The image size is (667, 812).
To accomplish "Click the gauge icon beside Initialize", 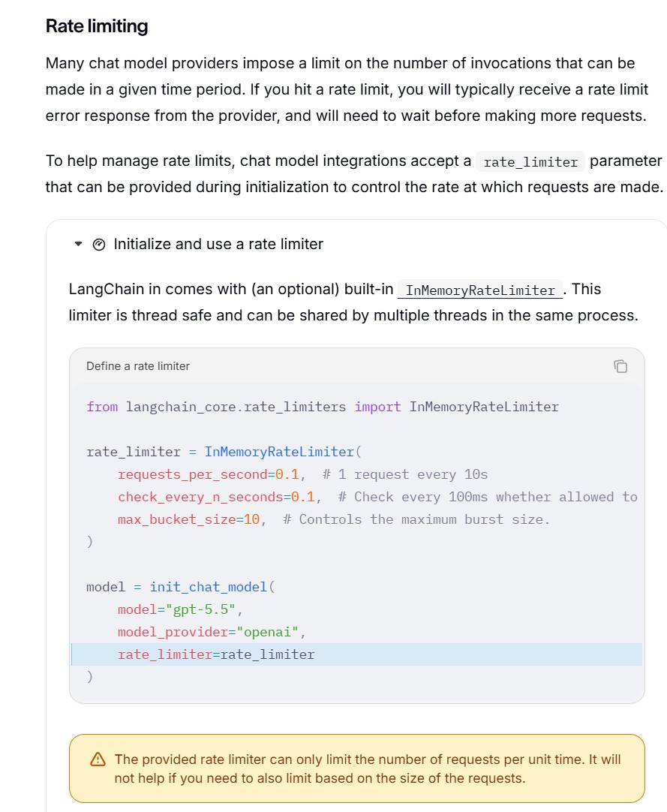I will coord(99,245).
